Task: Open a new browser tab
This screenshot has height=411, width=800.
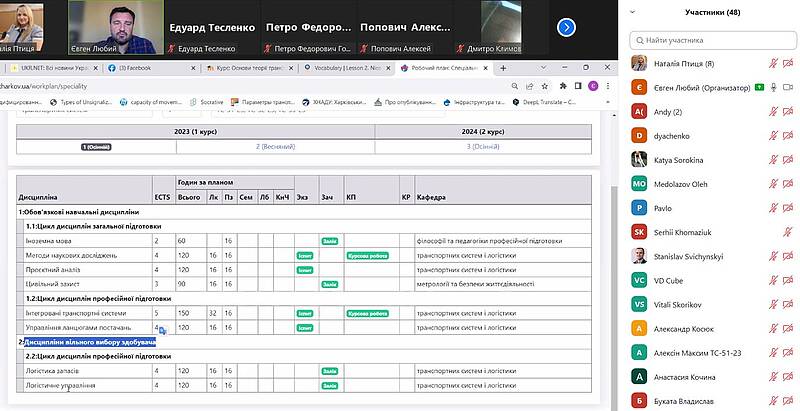Action: point(503,68)
